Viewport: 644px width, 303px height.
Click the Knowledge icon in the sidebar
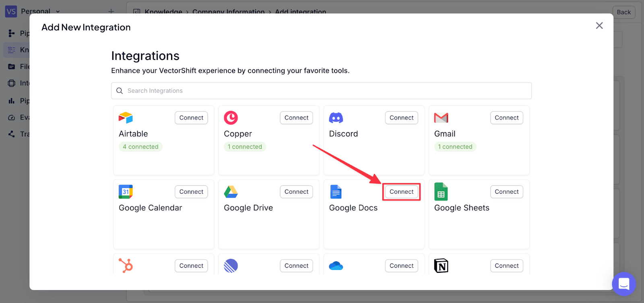[12, 50]
